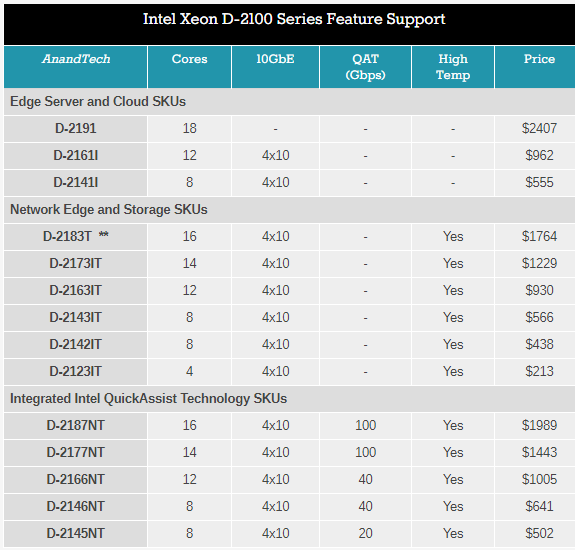Click the AnandTech header cell
Viewport: 575px width, 550px height.
[76, 67]
